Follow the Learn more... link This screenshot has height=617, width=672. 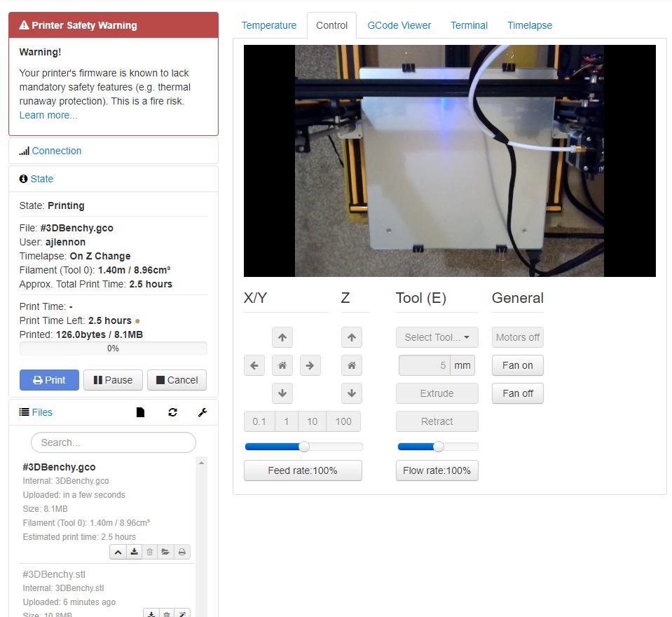48,115
